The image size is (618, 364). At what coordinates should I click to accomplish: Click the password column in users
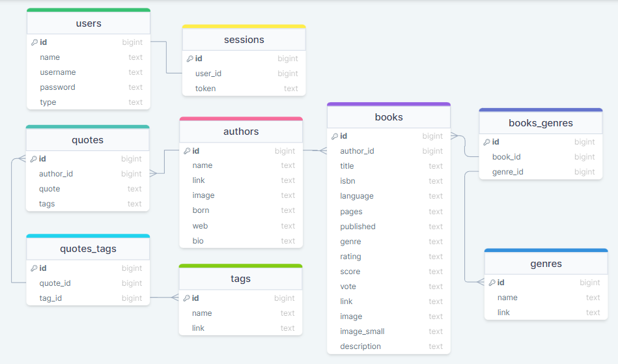89,87
